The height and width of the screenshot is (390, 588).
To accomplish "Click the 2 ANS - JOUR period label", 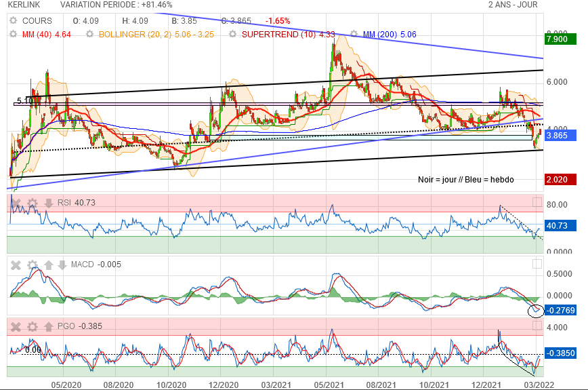I will [x=513, y=5].
